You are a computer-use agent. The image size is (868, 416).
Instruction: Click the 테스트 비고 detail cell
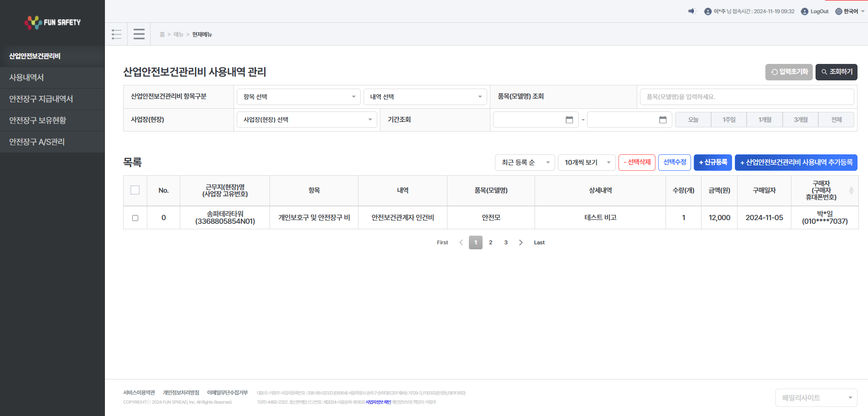click(x=600, y=218)
